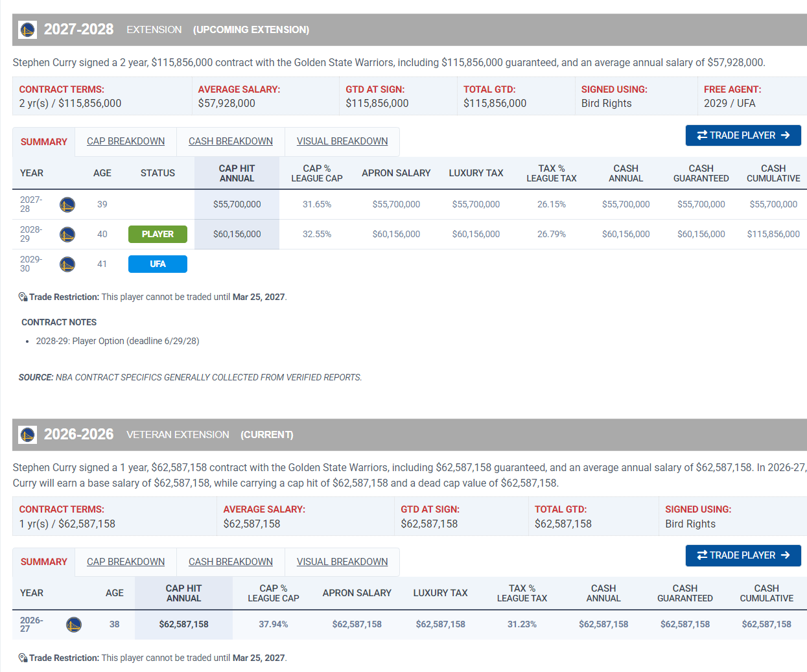Open Cap Breakdown tab for 2026-2026 contract
Screen dimensions: 807x672
click(126, 562)
